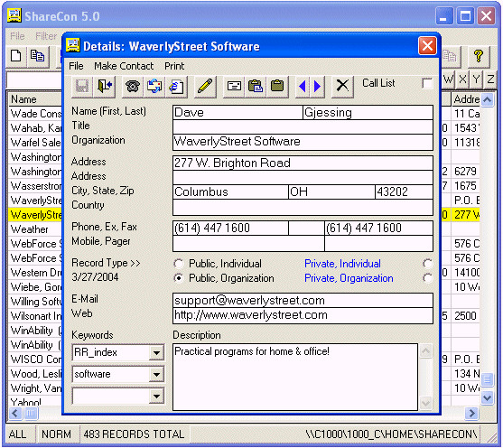Open the Make Contact menu

click(x=124, y=66)
